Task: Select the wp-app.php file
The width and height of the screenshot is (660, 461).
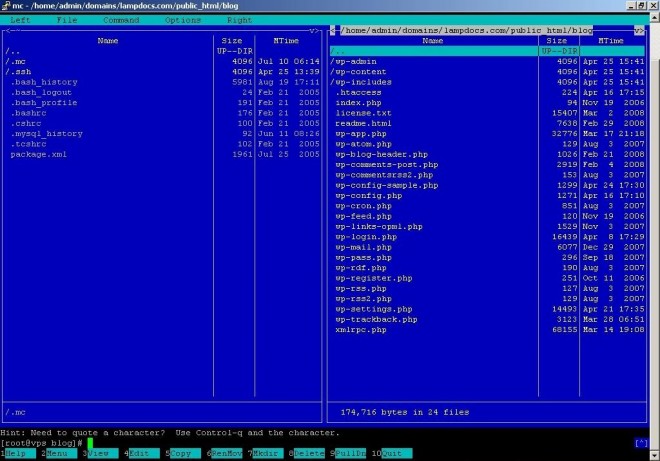Action: tap(487, 134)
